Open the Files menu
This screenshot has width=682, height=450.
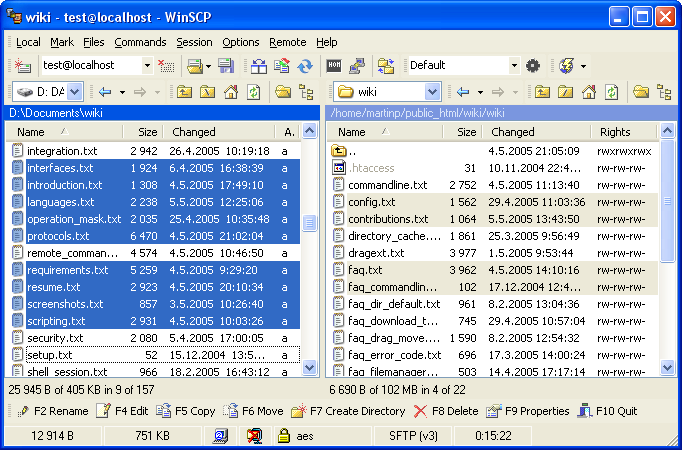tap(94, 42)
